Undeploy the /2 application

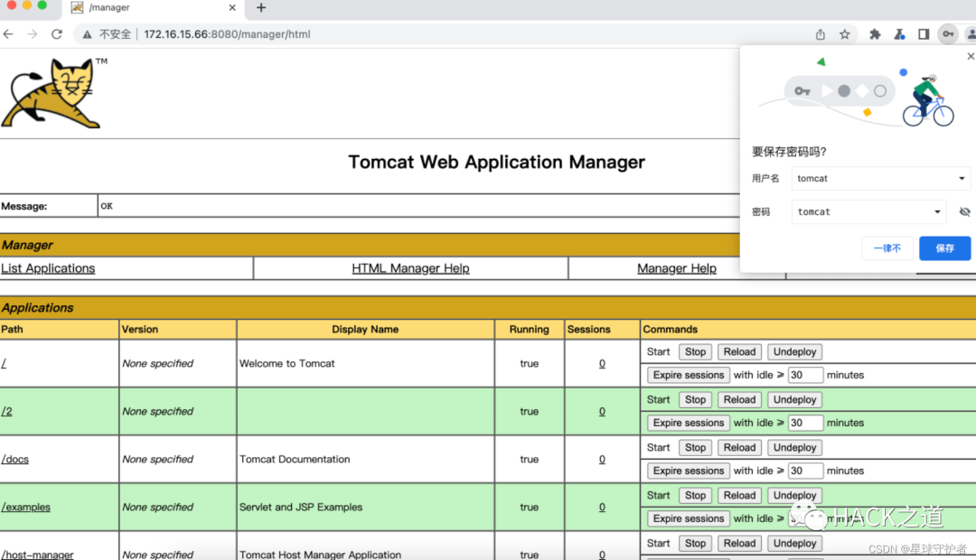tap(795, 399)
